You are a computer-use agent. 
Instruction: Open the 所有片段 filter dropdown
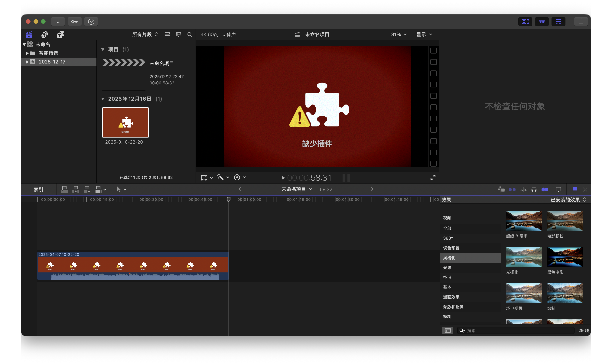point(145,35)
